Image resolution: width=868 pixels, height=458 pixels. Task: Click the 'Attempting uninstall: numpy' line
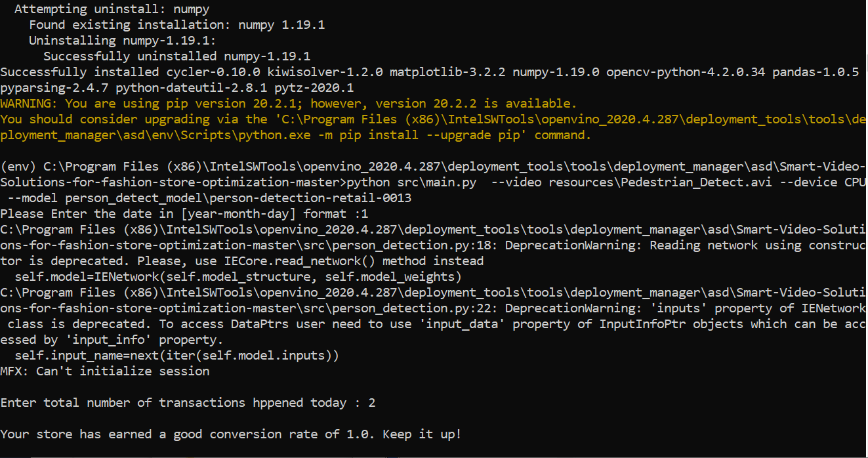pos(112,9)
